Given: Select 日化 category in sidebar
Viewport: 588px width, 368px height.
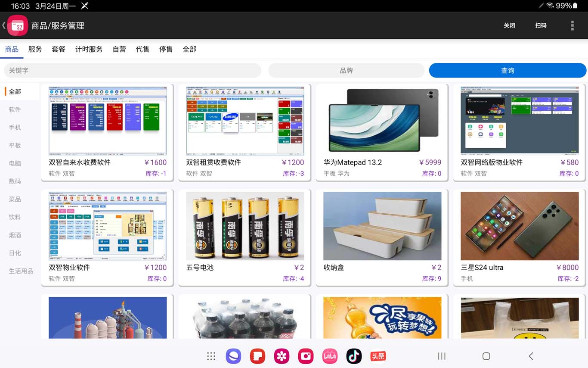Looking at the screenshot, I should pos(15,253).
